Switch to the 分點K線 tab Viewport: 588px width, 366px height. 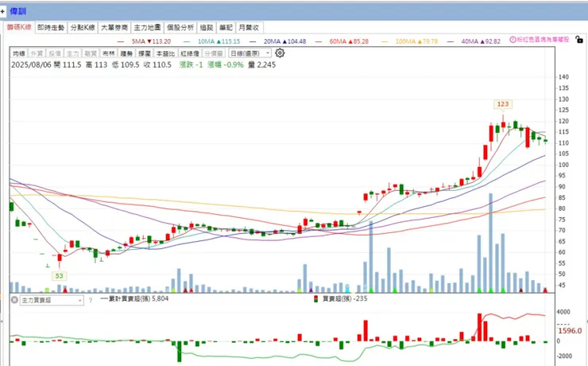click(x=83, y=27)
